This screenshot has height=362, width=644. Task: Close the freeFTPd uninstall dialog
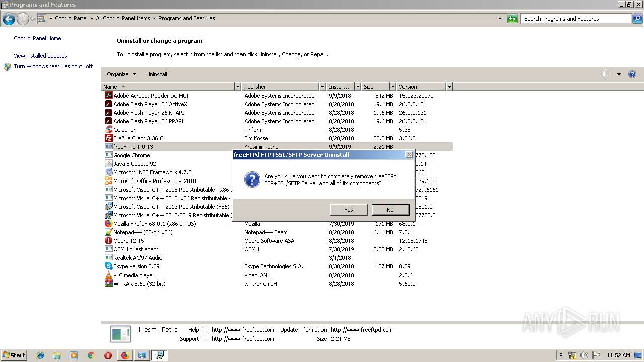point(409,155)
